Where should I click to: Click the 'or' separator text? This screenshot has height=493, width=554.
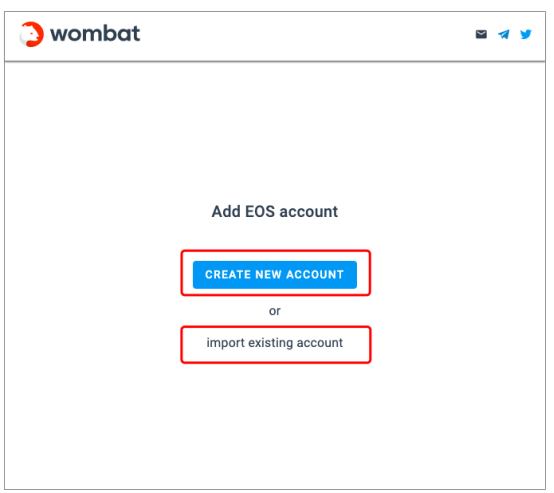(275, 311)
